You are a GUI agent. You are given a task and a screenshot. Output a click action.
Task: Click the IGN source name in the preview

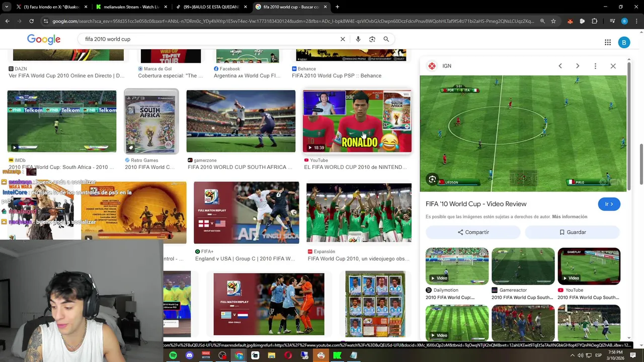click(447, 66)
